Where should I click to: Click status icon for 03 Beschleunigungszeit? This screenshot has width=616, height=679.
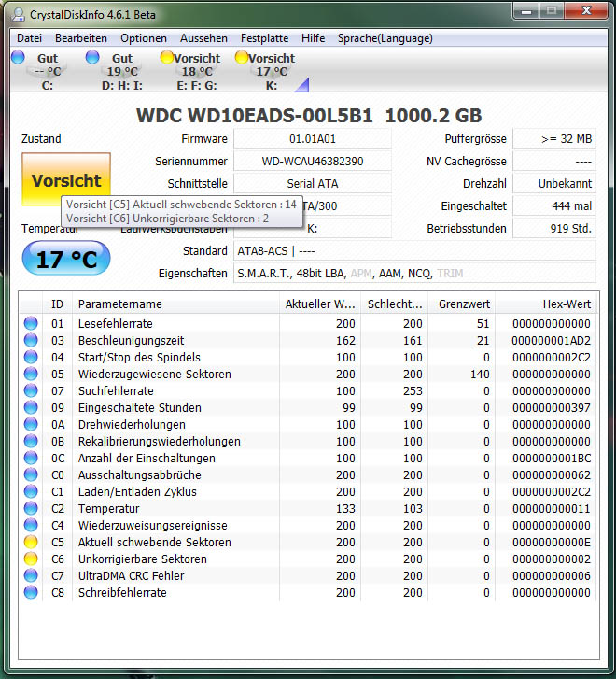pos(31,340)
